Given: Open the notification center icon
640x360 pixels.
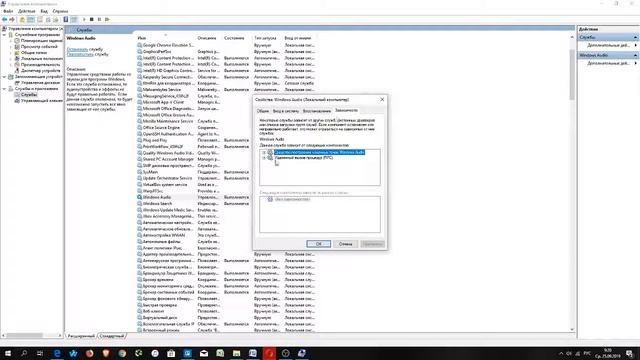Looking at the screenshot, I should tap(630, 353).
